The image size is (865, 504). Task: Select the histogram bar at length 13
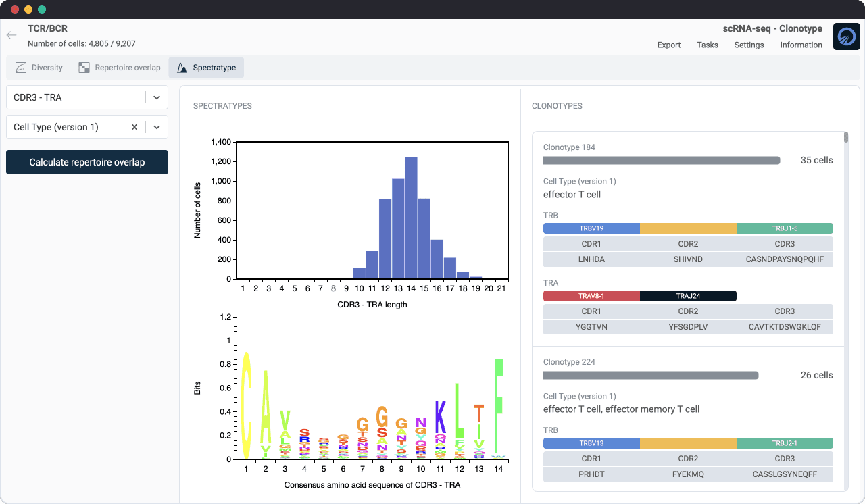click(x=399, y=229)
